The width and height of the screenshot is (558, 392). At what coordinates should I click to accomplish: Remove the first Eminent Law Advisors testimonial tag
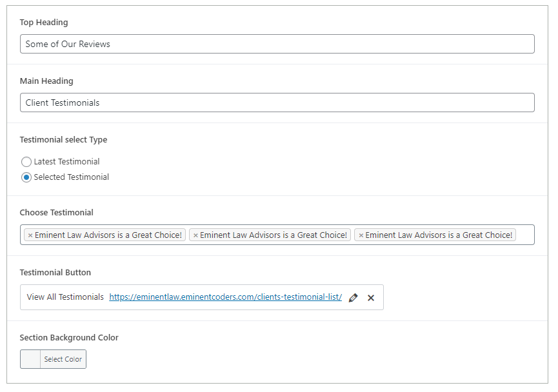pos(30,235)
